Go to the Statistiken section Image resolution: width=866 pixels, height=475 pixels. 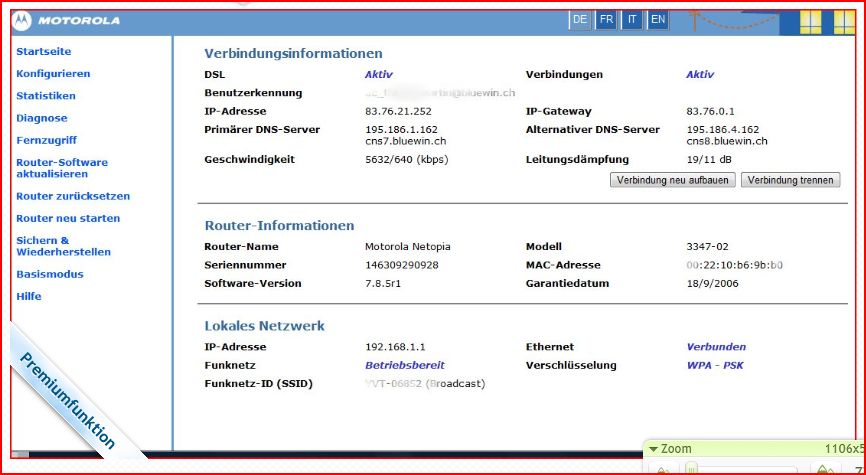tap(46, 96)
